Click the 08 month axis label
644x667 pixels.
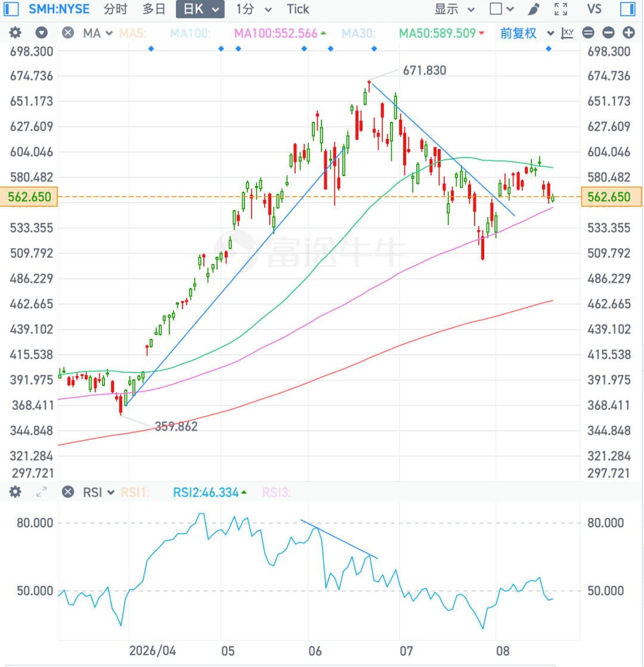coord(503,652)
